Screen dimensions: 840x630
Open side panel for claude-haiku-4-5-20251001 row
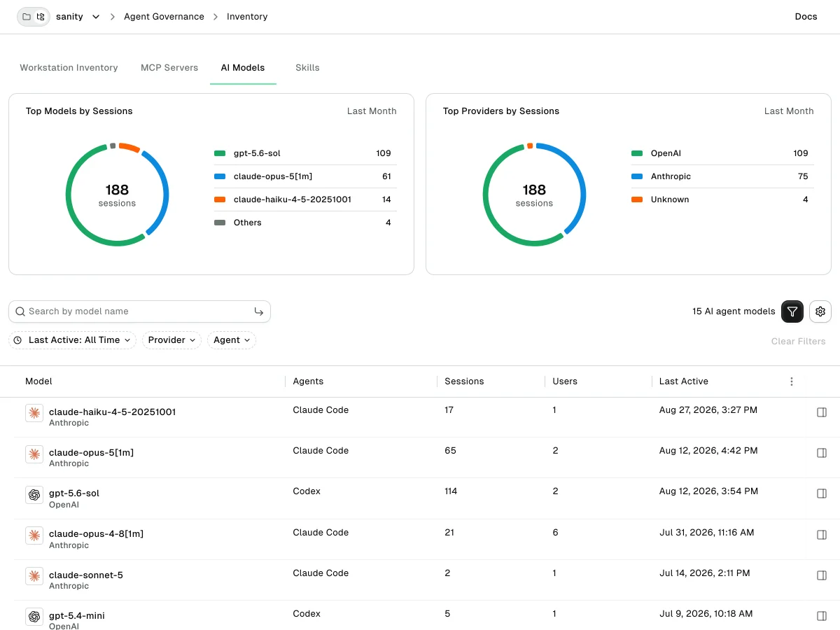(x=822, y=412)
